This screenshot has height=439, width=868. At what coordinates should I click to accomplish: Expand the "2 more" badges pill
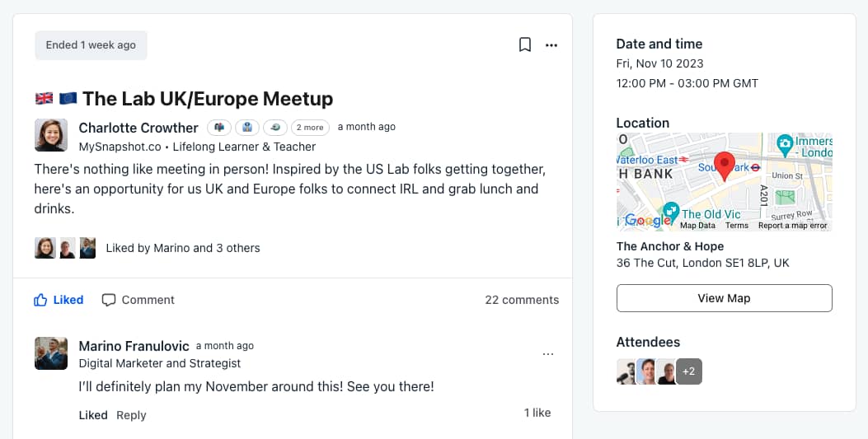[310, 127]
